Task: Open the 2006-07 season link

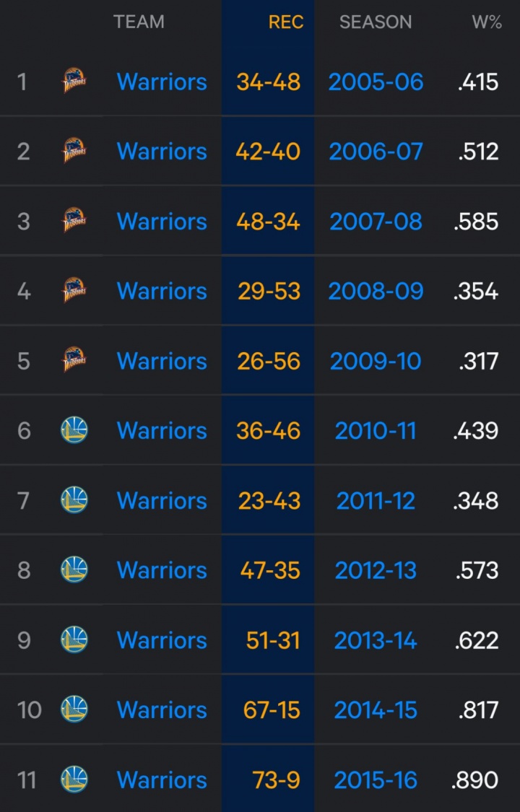Action: click(376, 152)
